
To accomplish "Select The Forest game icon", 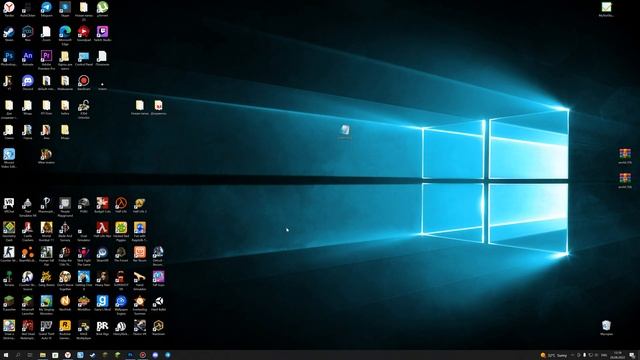I will point(121,252).
